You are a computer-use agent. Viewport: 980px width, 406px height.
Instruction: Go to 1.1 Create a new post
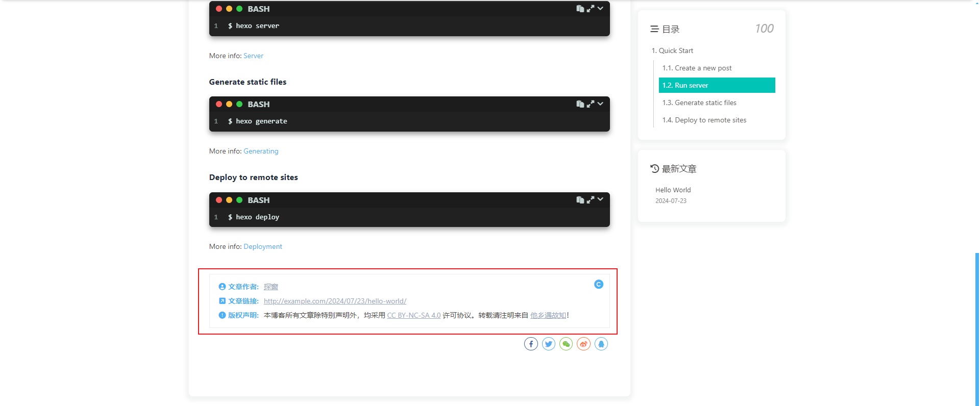click(x=697, y=68)
